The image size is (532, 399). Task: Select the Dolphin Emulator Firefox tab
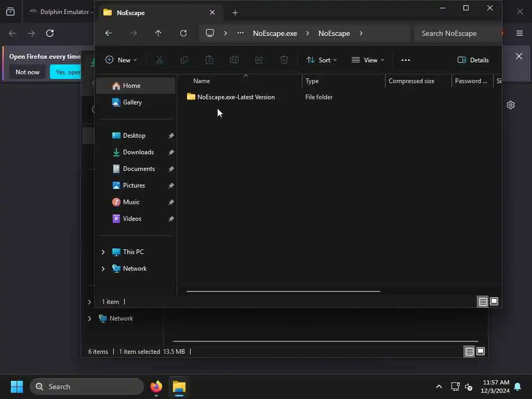(x=61, y=12)
